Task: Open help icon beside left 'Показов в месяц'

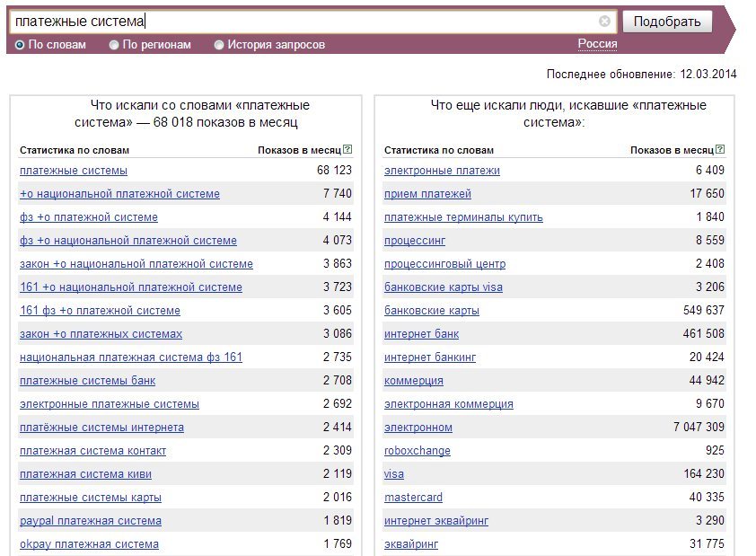Action: [347, 149]
